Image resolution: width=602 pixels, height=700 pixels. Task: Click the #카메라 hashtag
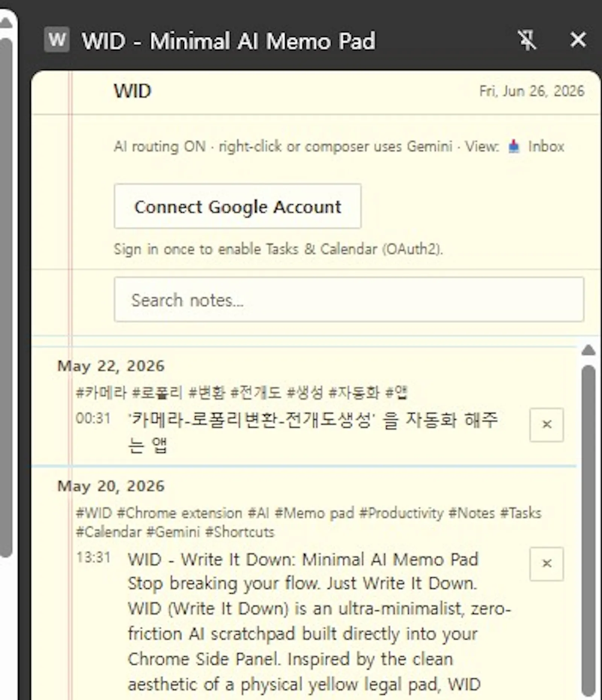click(x=102, y=393)
